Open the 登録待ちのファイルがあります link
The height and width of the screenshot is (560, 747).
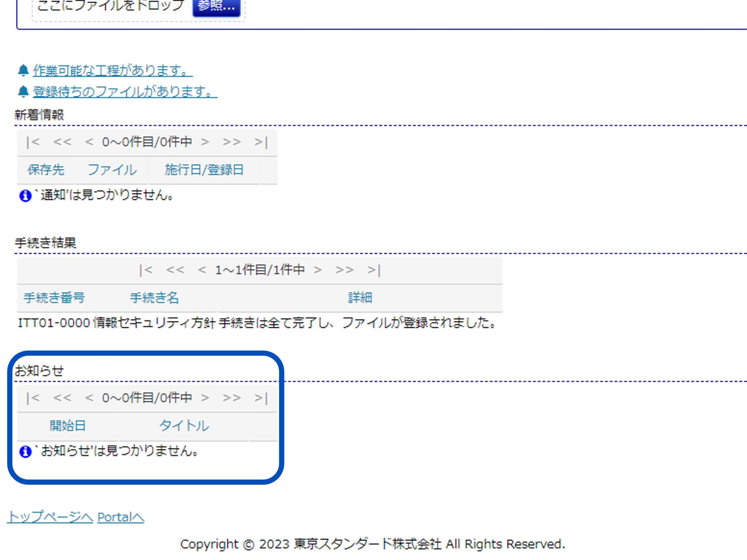125,92
